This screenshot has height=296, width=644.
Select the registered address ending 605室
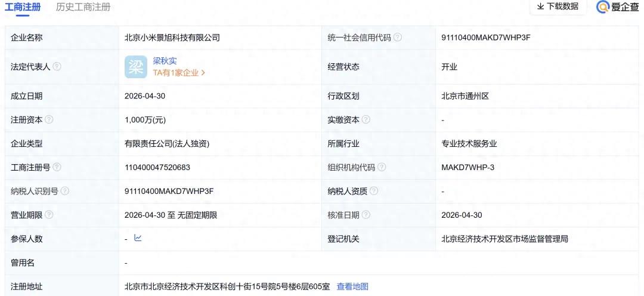[227, 286]
